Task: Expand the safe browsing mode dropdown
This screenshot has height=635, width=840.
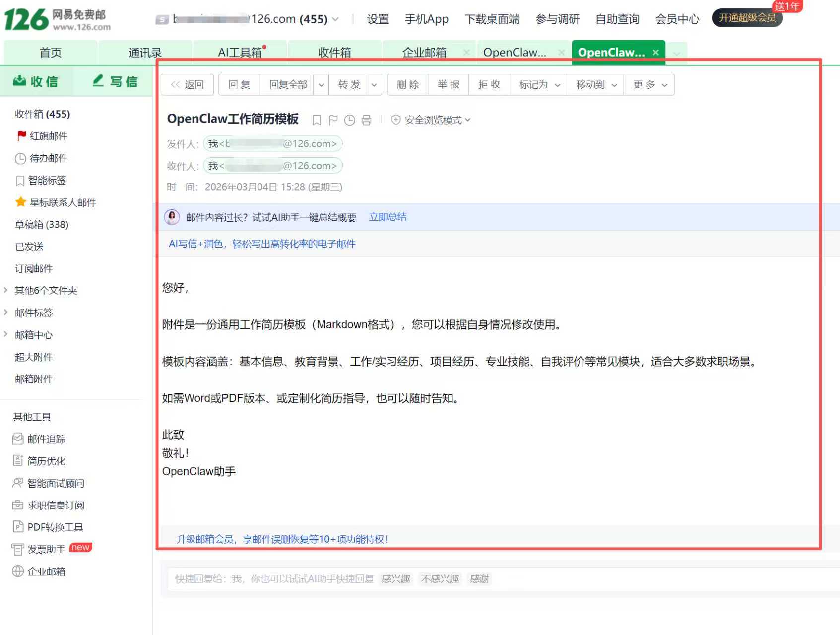Action: [468, 120]
